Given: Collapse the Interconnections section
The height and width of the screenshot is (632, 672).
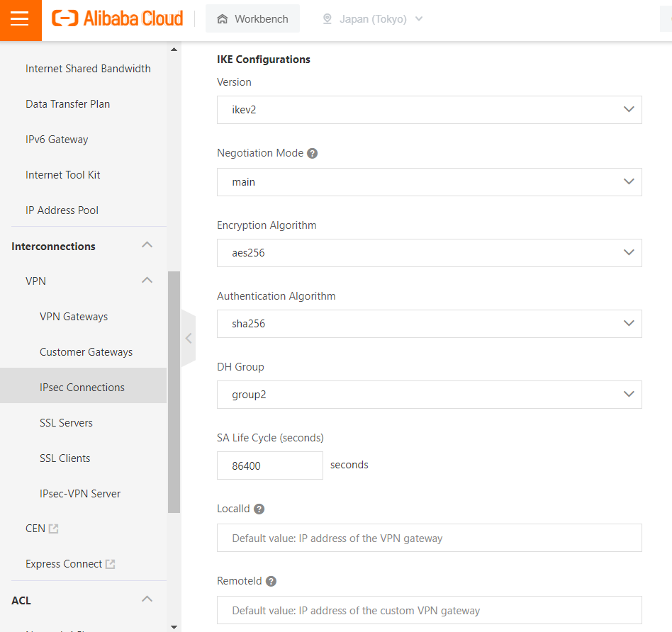Looking at the screenshot, I should click(147, 245).
